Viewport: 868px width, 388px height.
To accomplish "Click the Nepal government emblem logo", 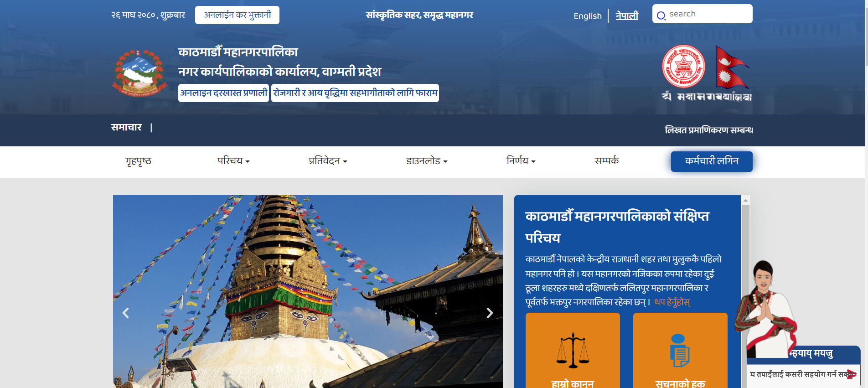I will click(x=139, y=73).
